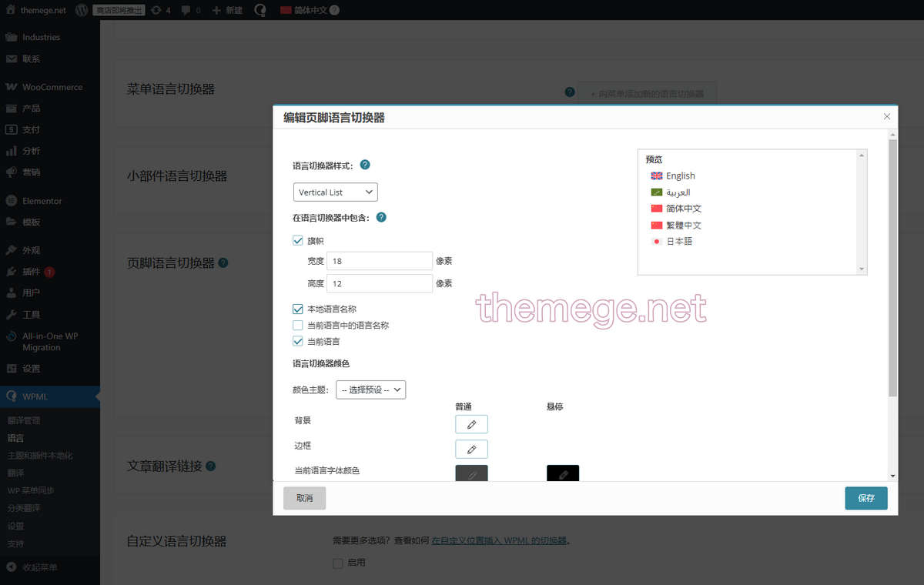Image resolution: width=924 pixels, height=585 pixels.
Task: Open the 新建 menu in admin bar
Action: coord(227,10)
